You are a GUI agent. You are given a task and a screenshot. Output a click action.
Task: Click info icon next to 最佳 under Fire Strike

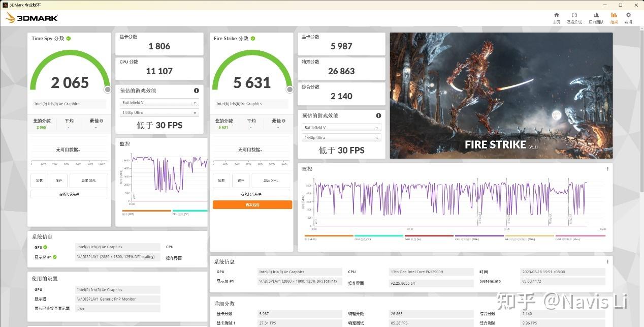pos(283,121)
